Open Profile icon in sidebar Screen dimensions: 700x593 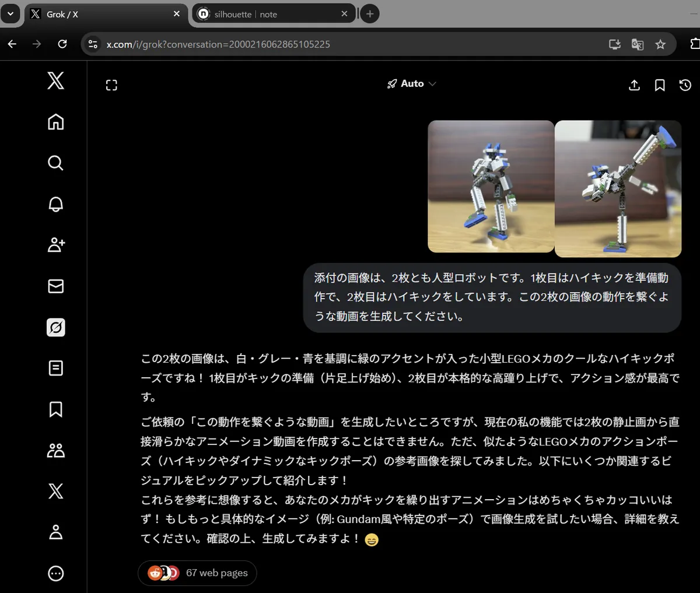coord(55,532)
